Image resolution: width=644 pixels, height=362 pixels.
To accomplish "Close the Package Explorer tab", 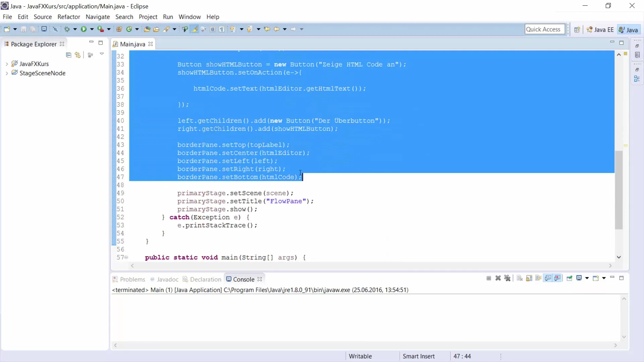I will tap(62, 44).
